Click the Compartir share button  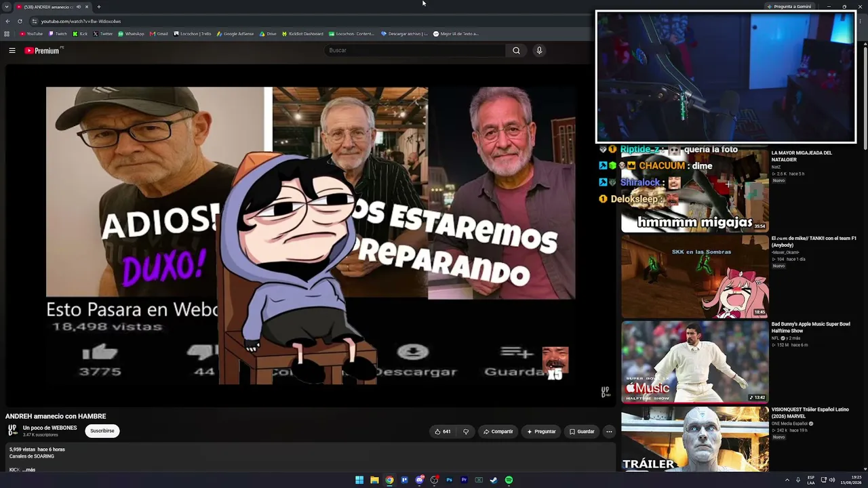coord(498,432)
